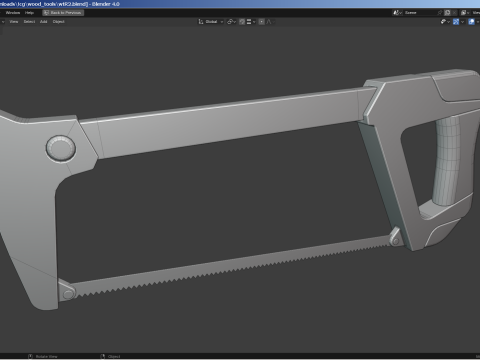This screenshot has height=360, width=480.
Task: Open the pivot point dropdown
Action: click(x=231, y=22)
